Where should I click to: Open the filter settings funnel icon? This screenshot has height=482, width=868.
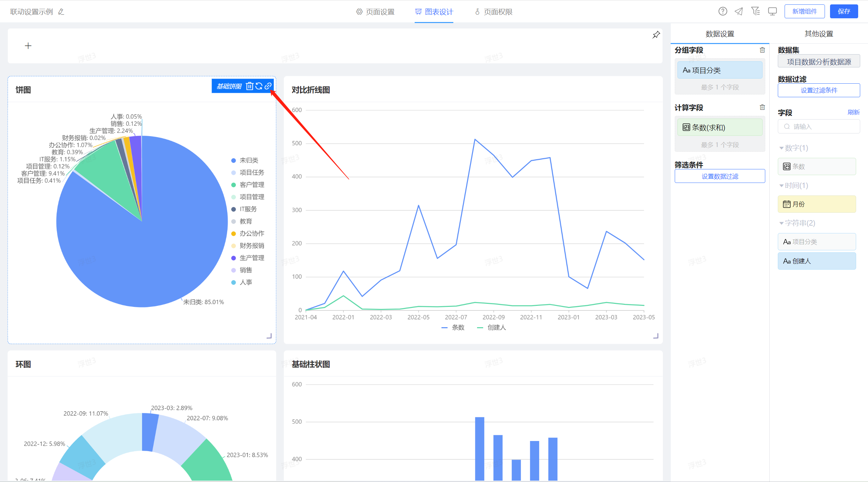pyautogui.click(x=755, y=12)
